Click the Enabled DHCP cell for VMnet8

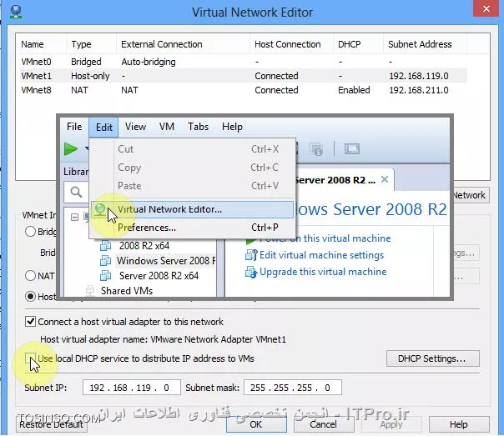[x=354, y=90]
